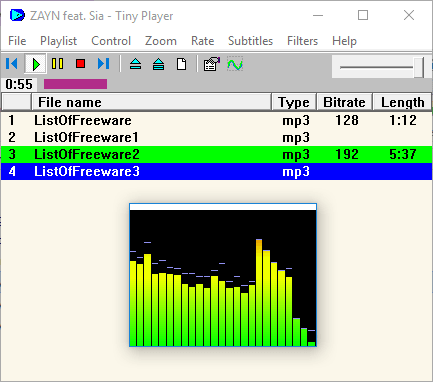Open the Filters menu
This screenshot has height=382, width=433.
coord(302,41)
